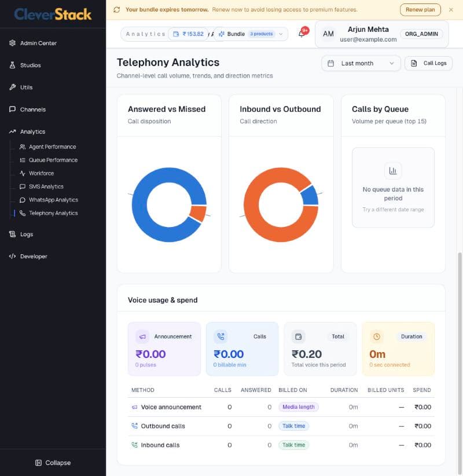Click the Renew plan button
Image resolution: width=463 pixels, height=476 pixels.
coord(420,10)
